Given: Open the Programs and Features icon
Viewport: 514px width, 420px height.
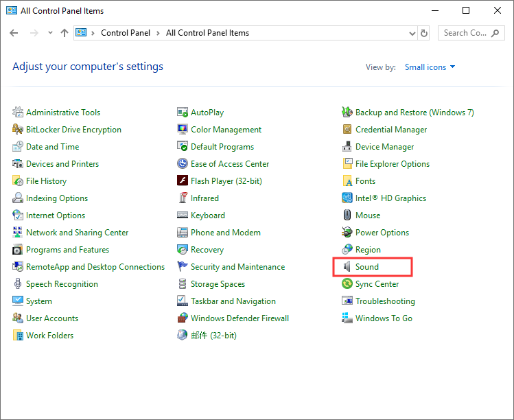Looking at the screenshot, I should (18, 250).
